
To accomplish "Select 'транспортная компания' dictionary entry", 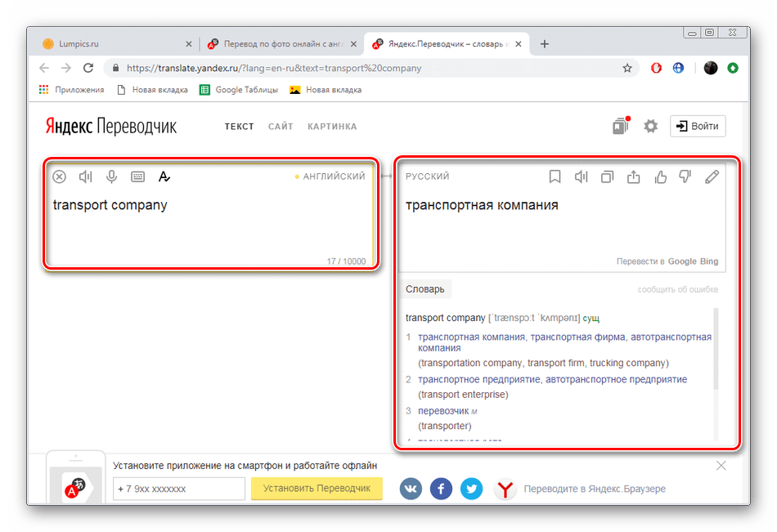I will click(471, 337).
